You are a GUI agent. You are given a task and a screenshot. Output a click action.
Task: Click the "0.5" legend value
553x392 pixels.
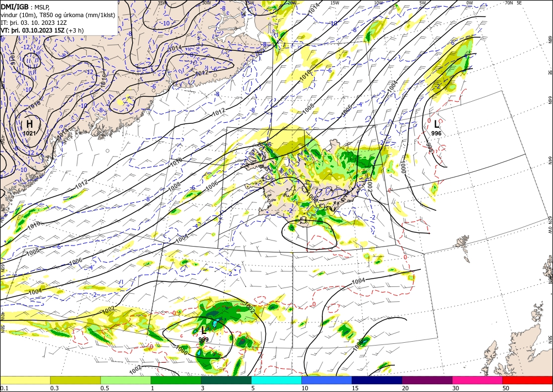click(x=105, y=388)
